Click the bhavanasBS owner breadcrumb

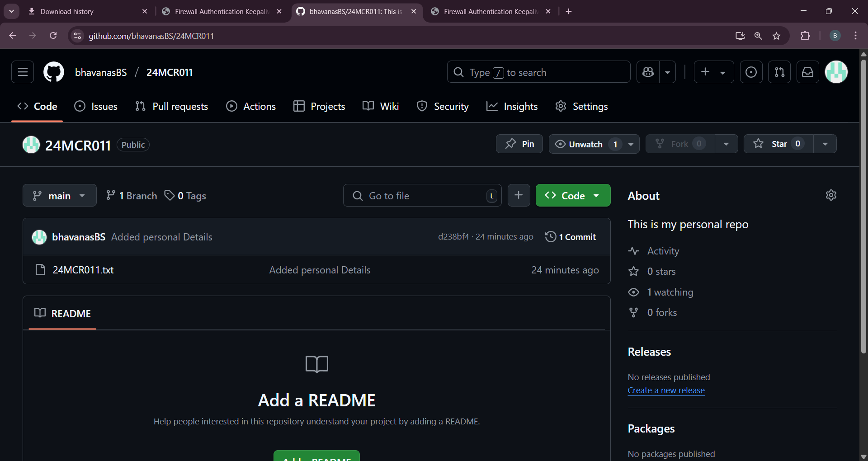(101, 72)
